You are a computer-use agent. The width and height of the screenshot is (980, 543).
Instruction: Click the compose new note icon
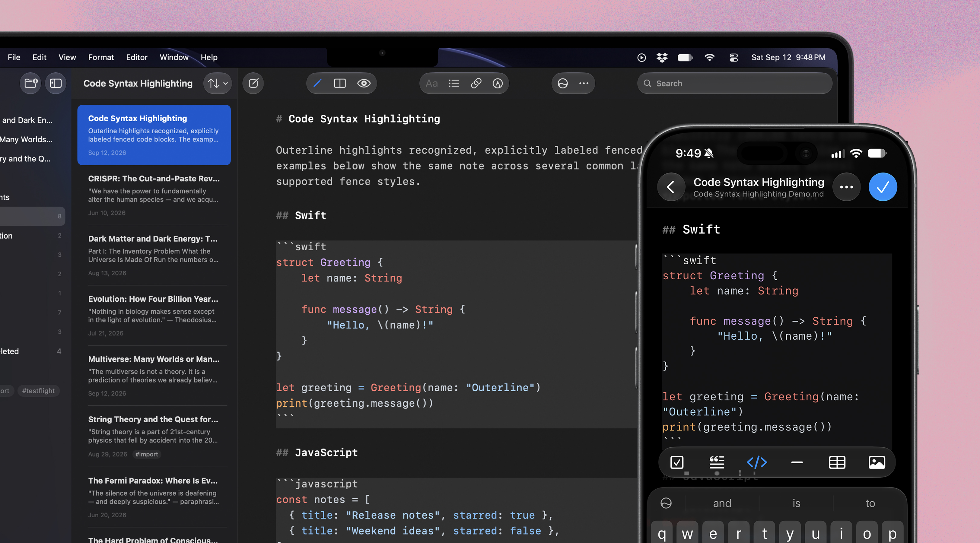tap(253, 83)
